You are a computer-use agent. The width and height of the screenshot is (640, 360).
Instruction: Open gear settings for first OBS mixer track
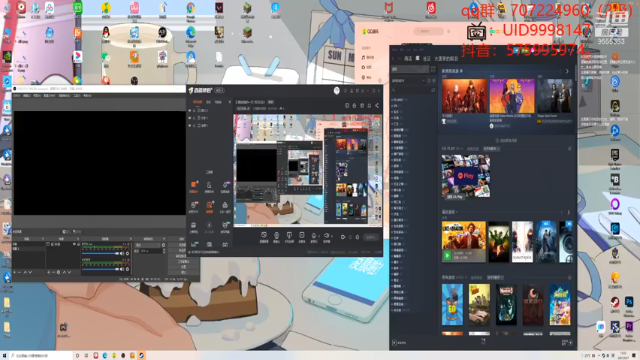tap(127, 253)
